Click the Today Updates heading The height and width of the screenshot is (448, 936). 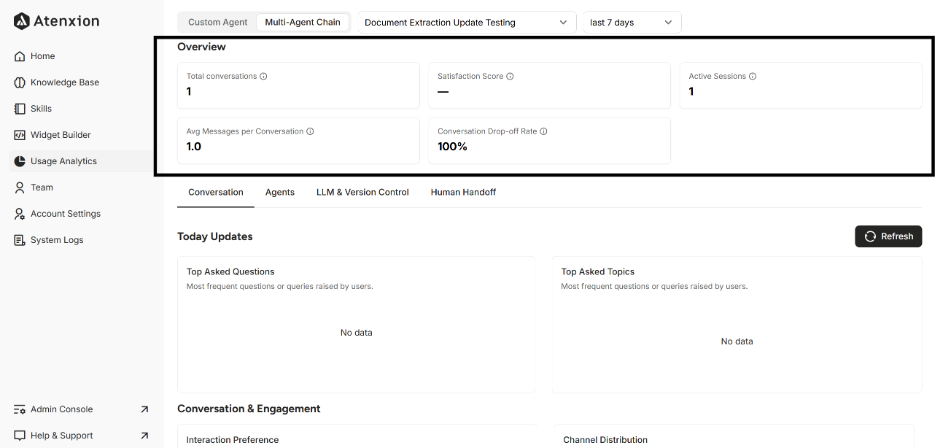215,237
